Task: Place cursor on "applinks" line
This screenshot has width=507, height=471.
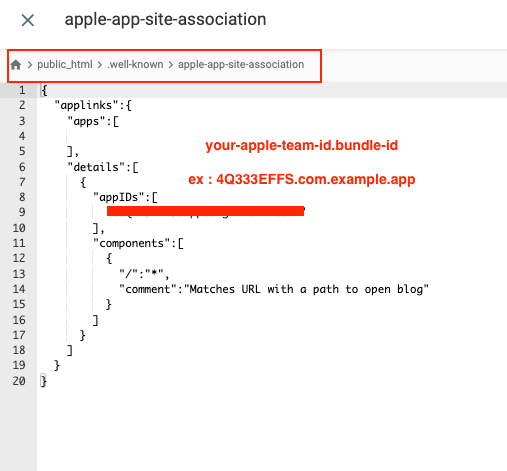Action: click(93, 106)
